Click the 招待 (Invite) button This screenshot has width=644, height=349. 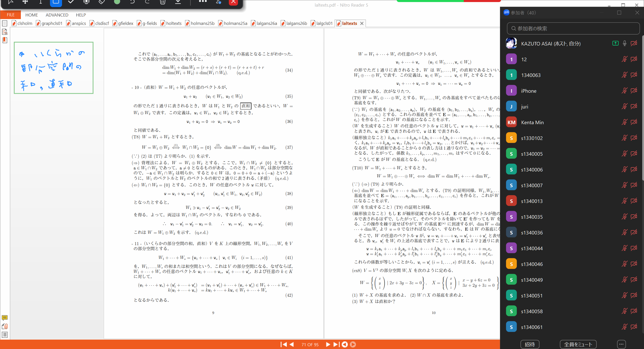click(x=530, y=344)
